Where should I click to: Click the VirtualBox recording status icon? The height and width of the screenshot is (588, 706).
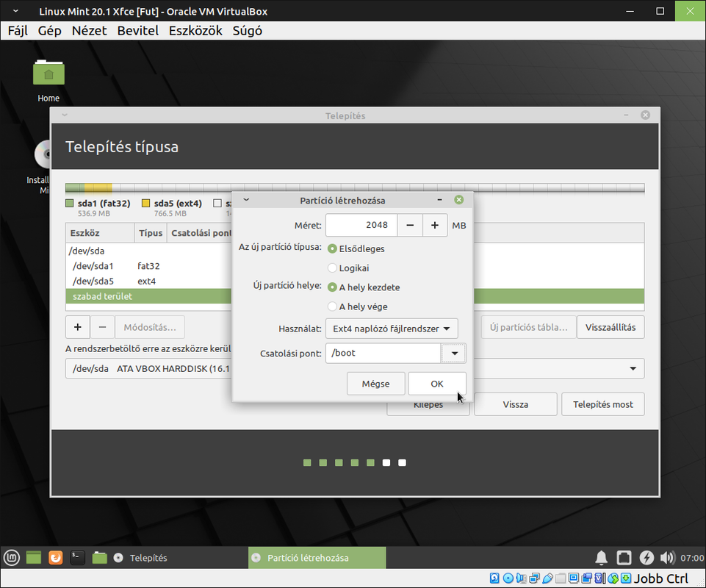[x=587, y=578]
